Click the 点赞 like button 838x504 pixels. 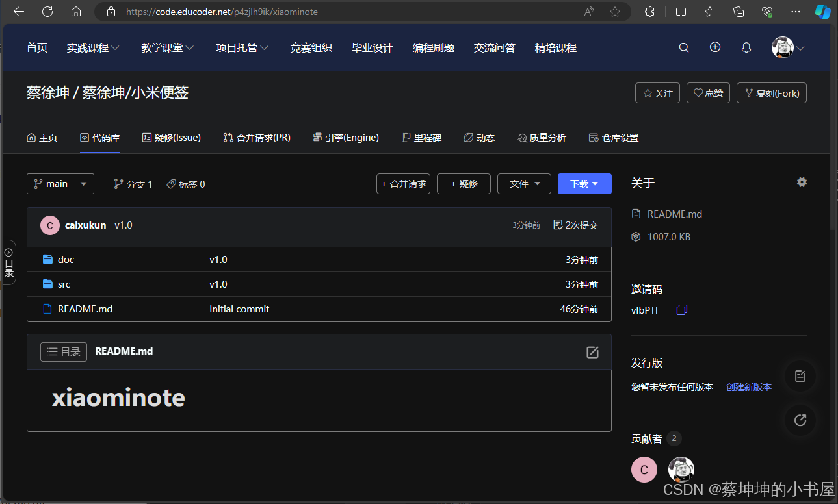[709, 93]
